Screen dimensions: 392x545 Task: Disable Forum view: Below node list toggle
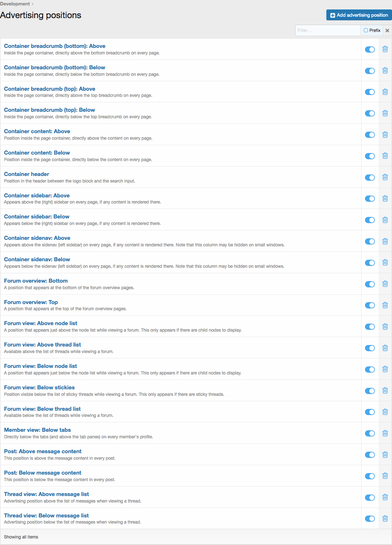(370, 369)
